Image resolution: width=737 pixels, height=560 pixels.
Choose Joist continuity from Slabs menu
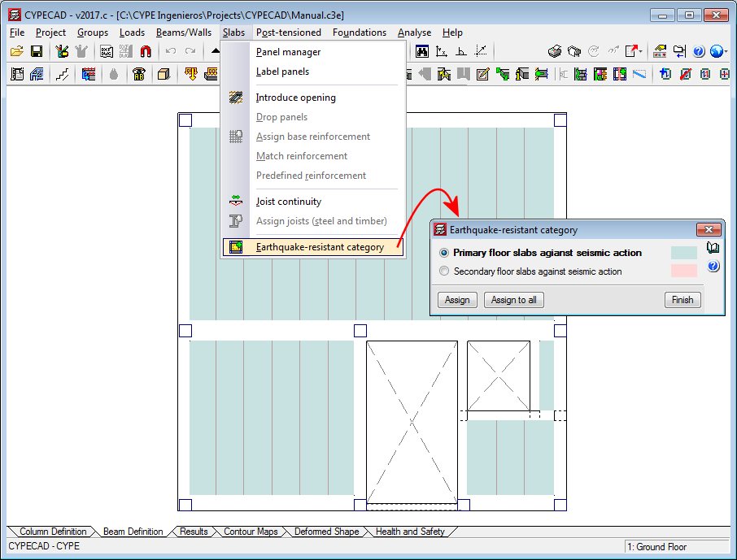(x=288, y=202)
